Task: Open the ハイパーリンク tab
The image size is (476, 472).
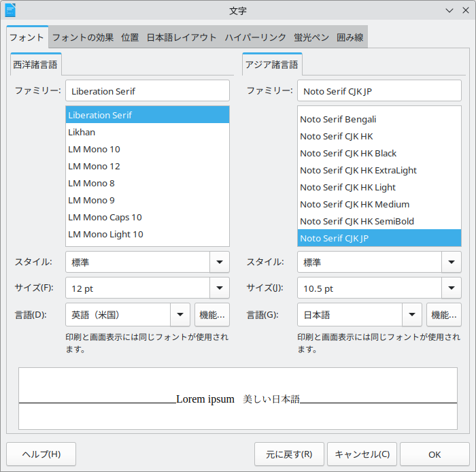Action: [x=255, y=37]
